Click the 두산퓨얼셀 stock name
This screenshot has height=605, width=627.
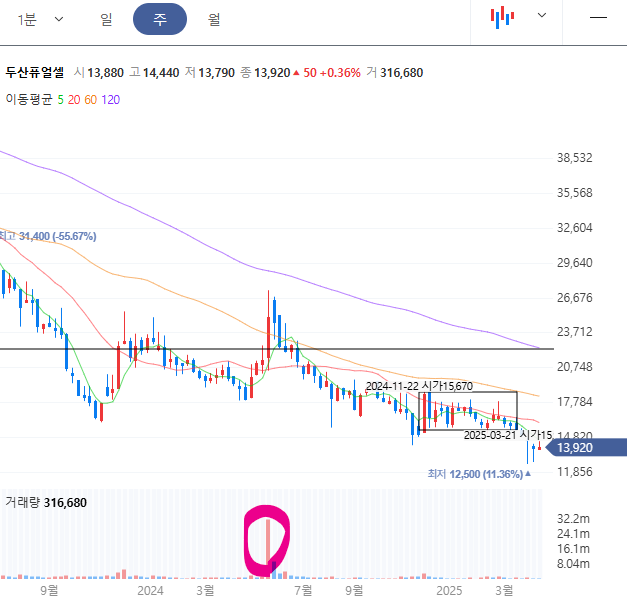point(35,72)
